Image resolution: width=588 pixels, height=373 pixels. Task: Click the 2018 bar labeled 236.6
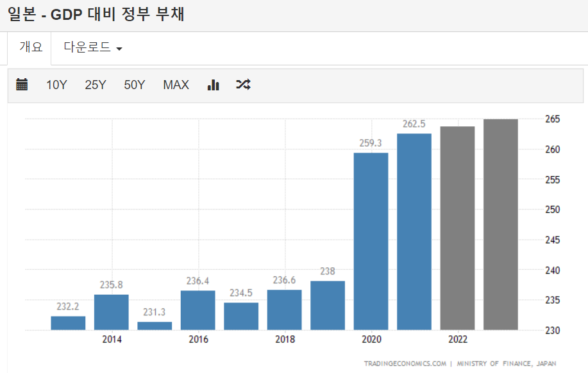pos(284,310)
